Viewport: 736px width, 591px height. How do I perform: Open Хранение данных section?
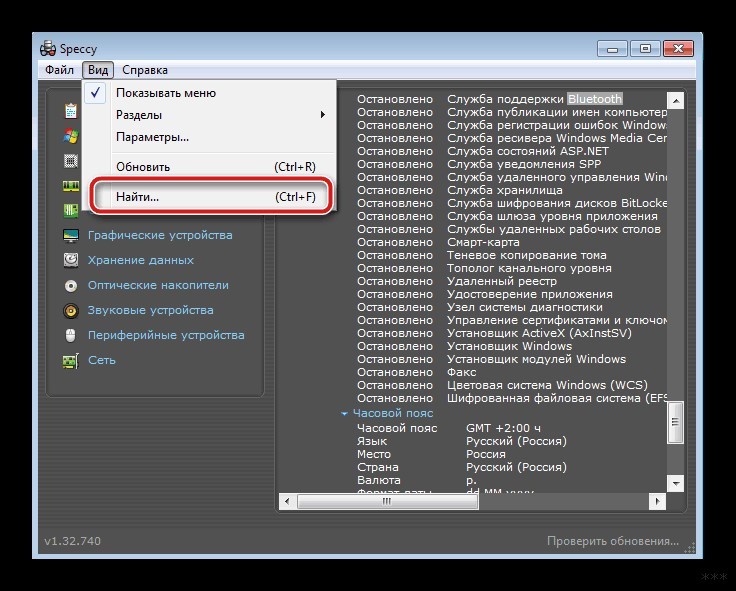pos(141,260)
